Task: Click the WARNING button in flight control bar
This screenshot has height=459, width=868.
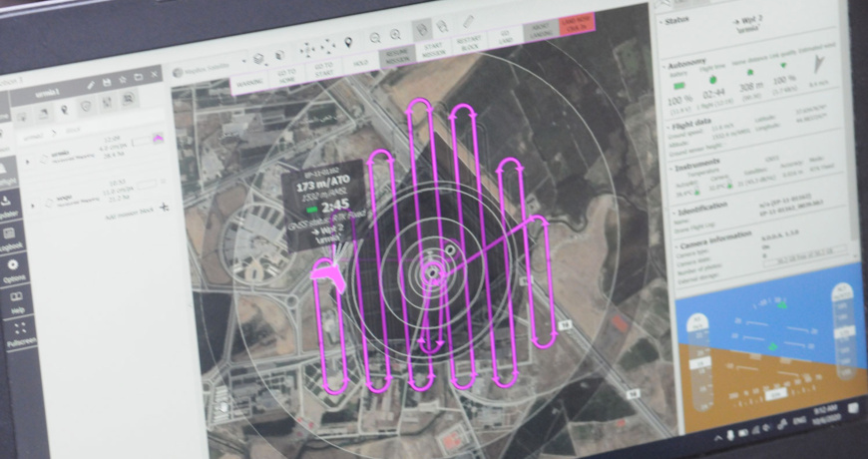Action: (x=249, y=84)
